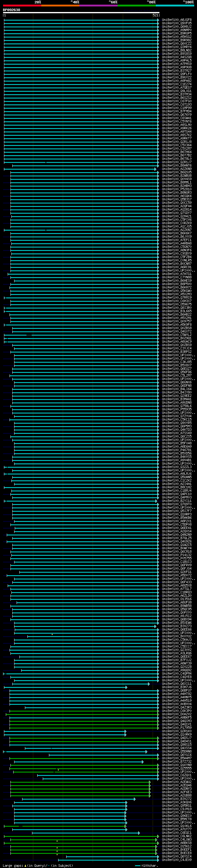Click UniRef100_B8ANT6 label
Screen dimensions: 197x868
coord(177,165)
